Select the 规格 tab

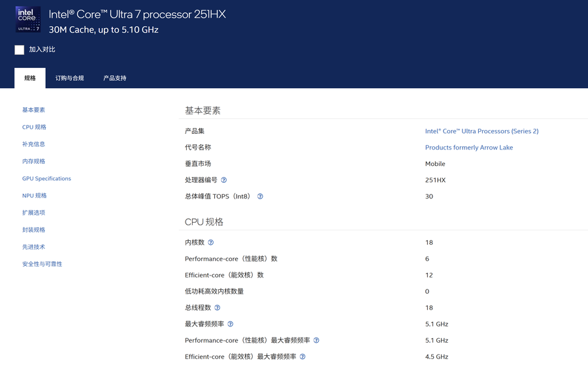30,78
